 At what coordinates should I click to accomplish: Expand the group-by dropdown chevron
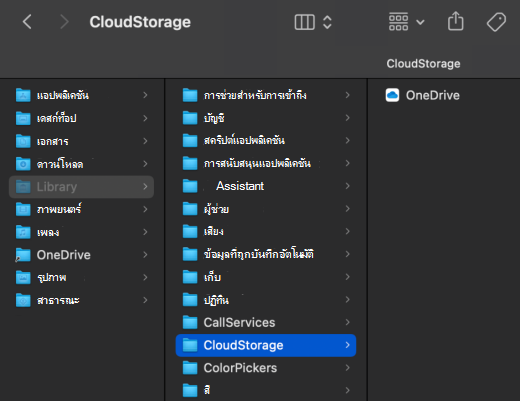click(420, 22)
